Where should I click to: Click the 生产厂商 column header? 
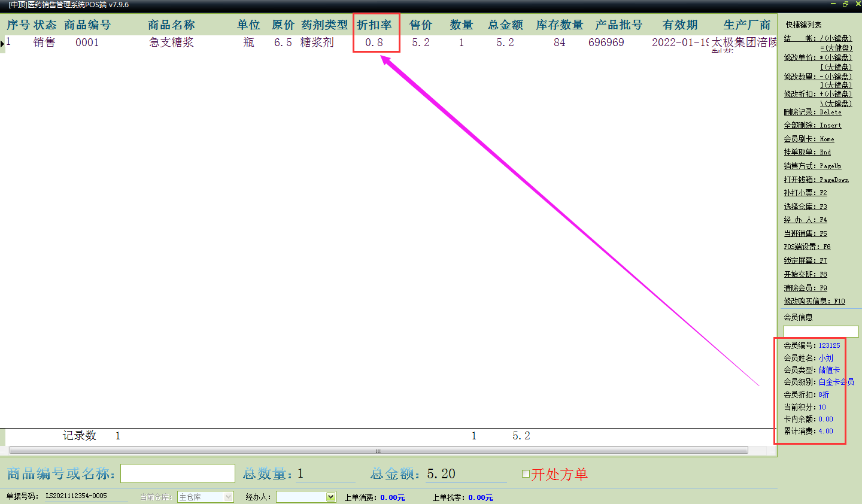pyautogui.click(x=746, y=25)
